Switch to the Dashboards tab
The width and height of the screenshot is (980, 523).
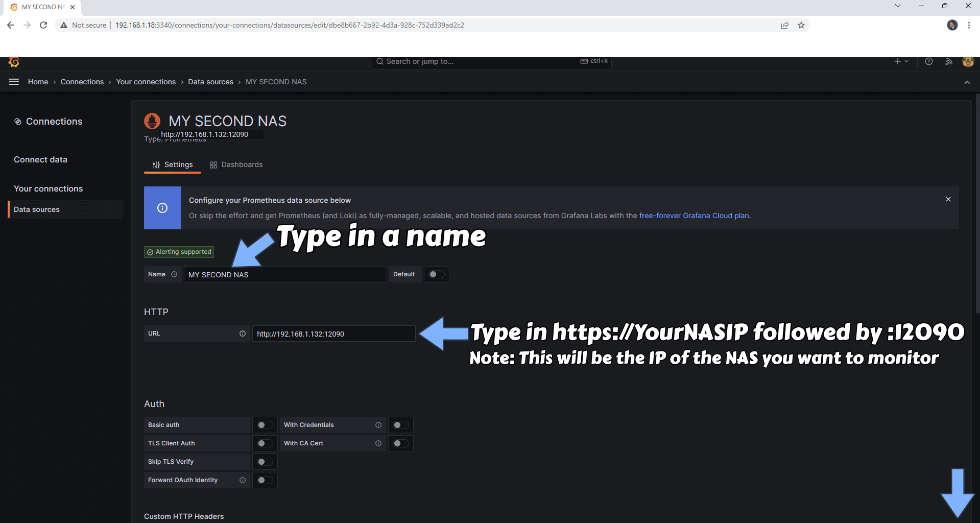236,164
